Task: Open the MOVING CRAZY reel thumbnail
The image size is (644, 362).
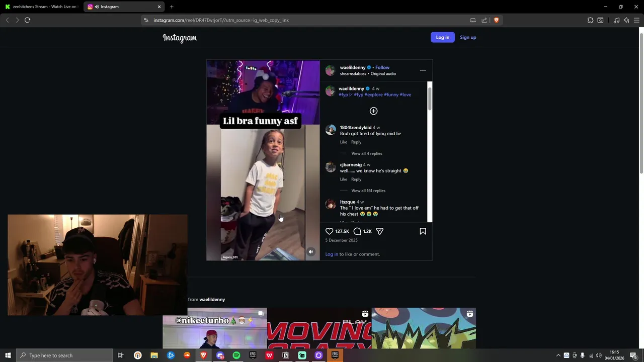Action: click(319, 328)
